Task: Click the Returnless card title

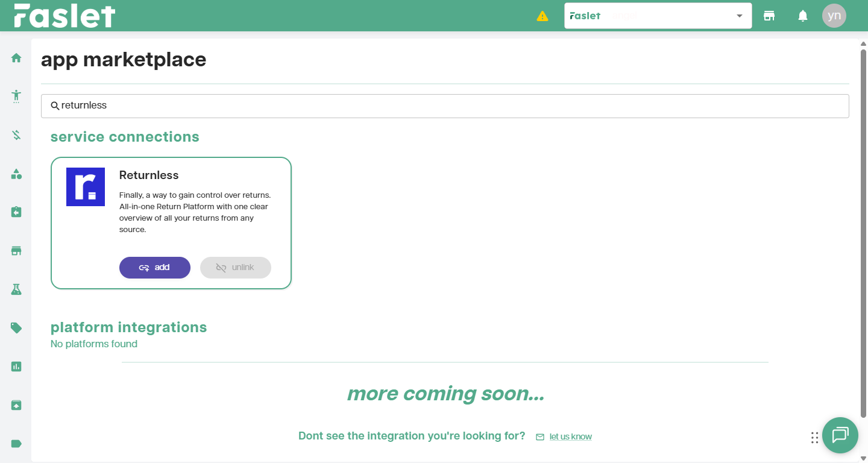Action: (x=149, y=175)
